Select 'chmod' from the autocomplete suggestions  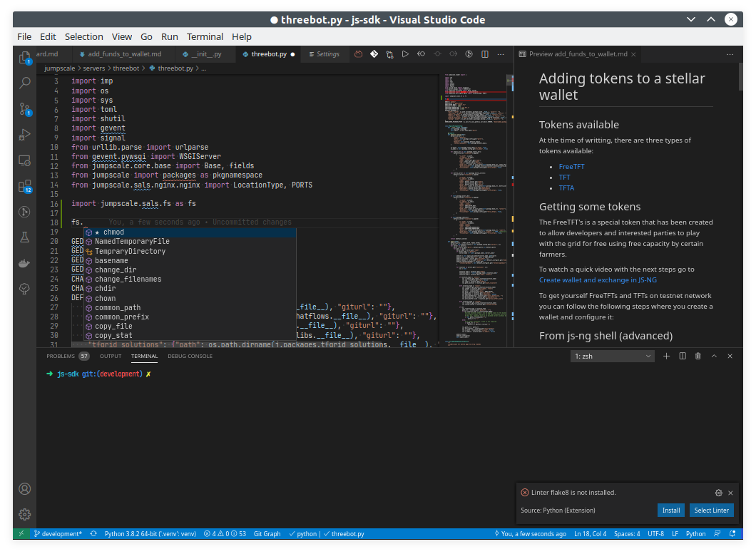(113, 232)
